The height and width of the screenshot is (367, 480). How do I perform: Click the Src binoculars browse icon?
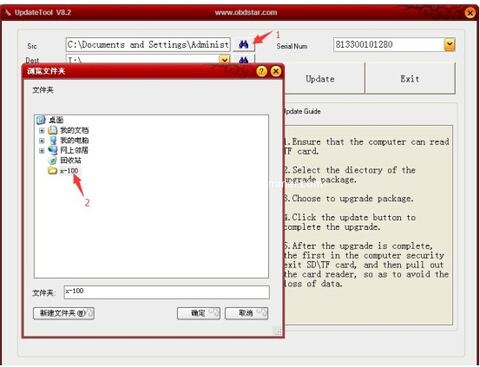coord(244,44)
